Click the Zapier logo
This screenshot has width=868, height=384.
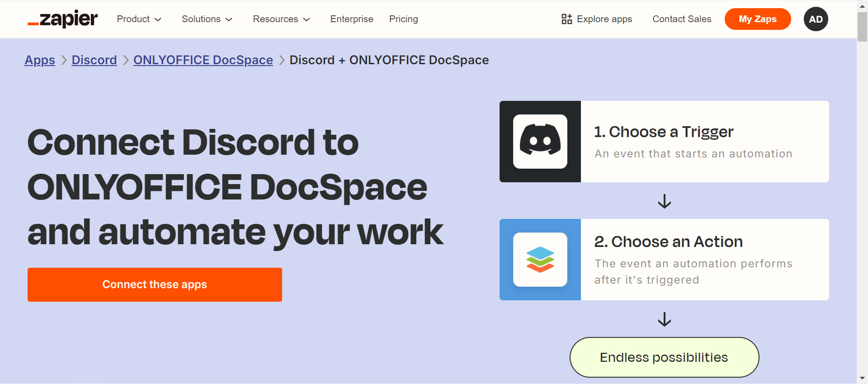[62, 19]
